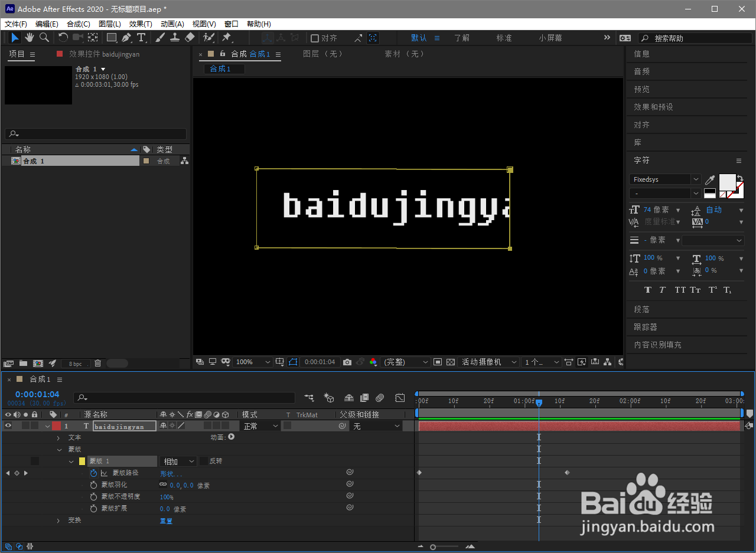Open the 段落 panel

pyautogui.click(x=641, y=309)
